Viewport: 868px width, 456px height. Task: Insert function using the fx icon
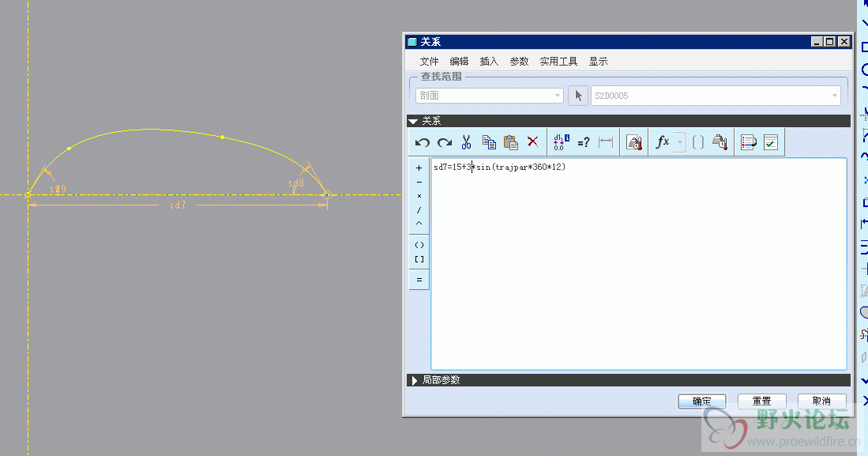coord(663,142)
